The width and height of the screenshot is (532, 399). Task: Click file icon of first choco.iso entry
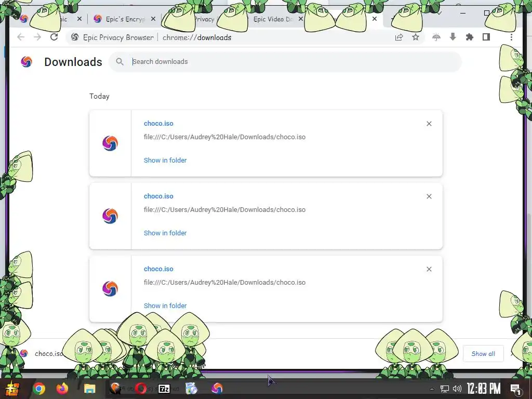tap(110, 143)
